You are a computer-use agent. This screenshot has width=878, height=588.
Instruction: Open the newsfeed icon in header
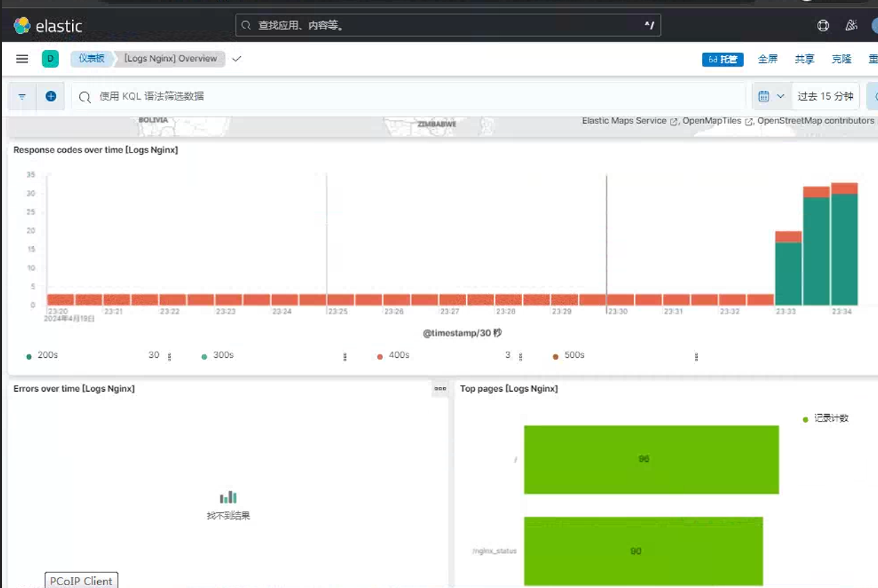(852, 26)
